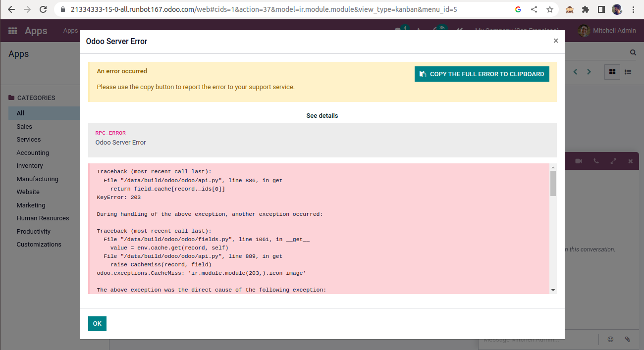Click OK to dismiss the error dialog

click(x=97, y=324)
